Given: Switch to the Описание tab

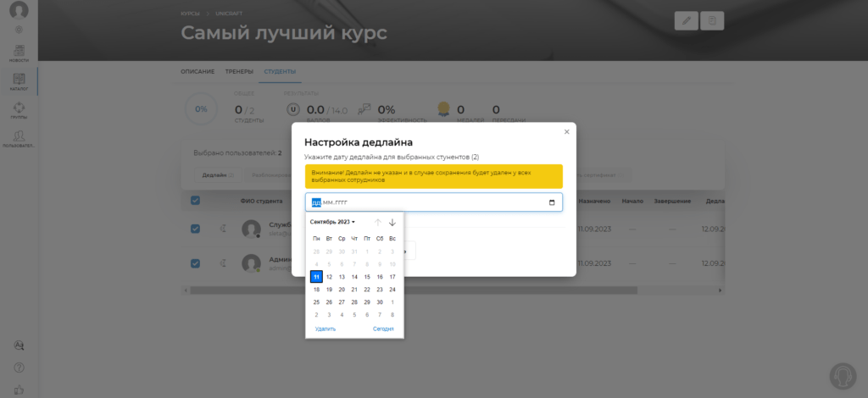Looking at the screenshot, I should [198, 72].
